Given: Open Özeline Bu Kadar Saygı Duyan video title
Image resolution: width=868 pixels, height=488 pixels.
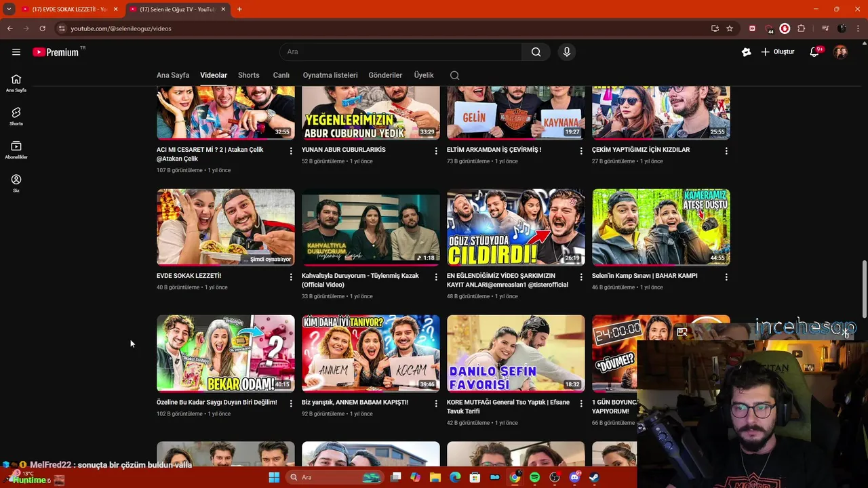Looking at the screenshot, I should coord(217,403).
